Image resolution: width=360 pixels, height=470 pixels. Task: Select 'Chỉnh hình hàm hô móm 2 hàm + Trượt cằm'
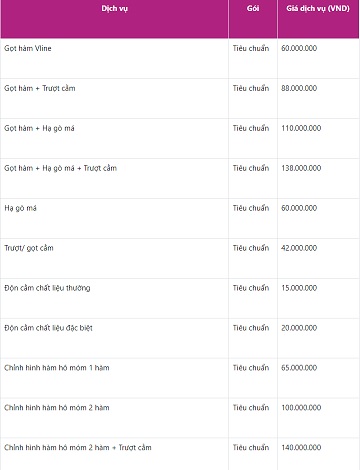(x=114, y=454)
